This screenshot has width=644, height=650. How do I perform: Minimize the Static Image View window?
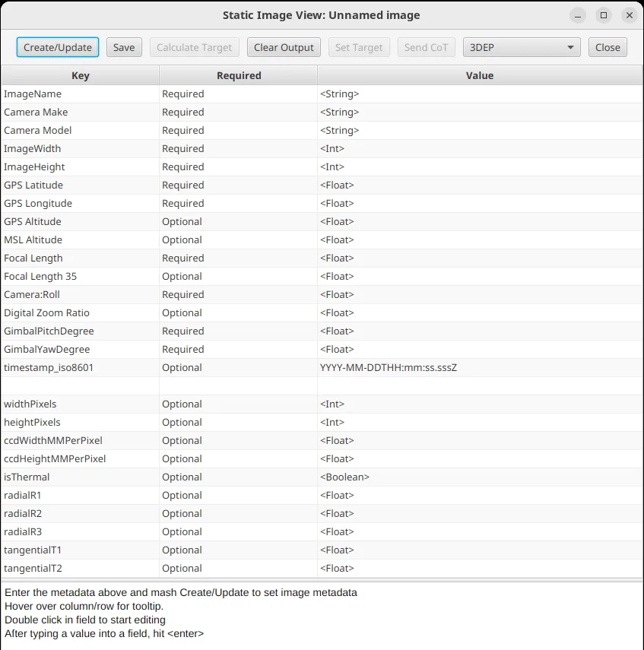pos(579,15)
